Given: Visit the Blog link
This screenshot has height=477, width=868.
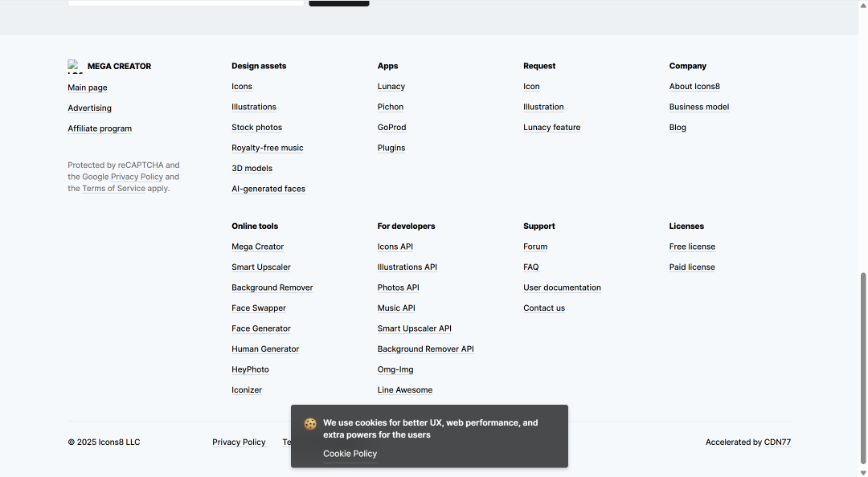Looking at the screenshot, I should (678, 127).
